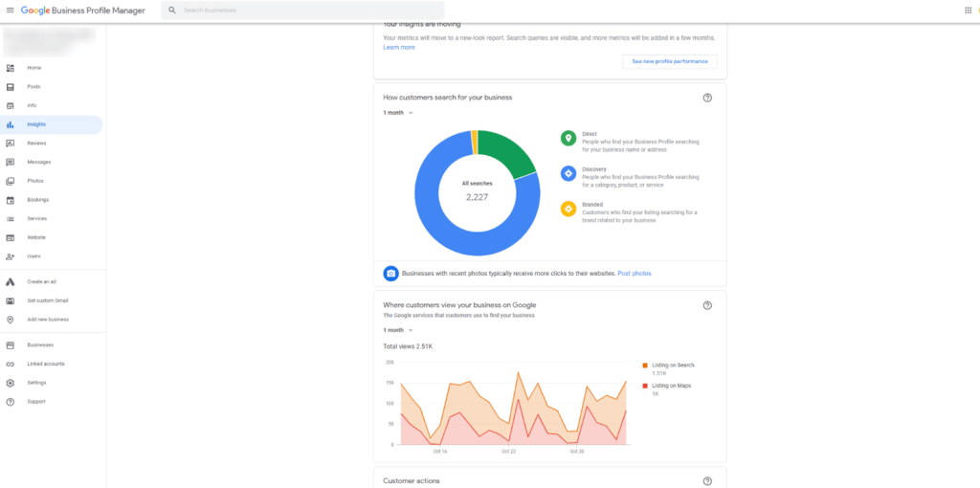
Task: Click the yellow Branded search icon
Action: tap(568, 209)
